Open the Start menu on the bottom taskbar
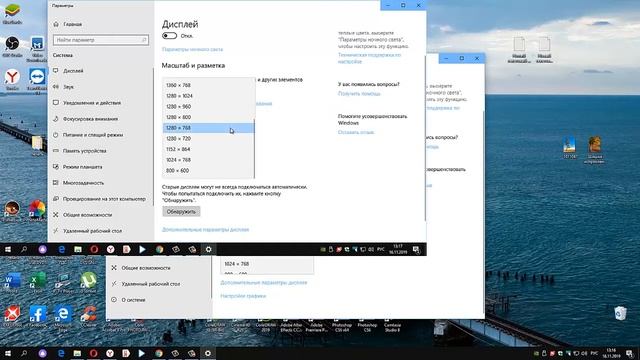 point(7,353)
